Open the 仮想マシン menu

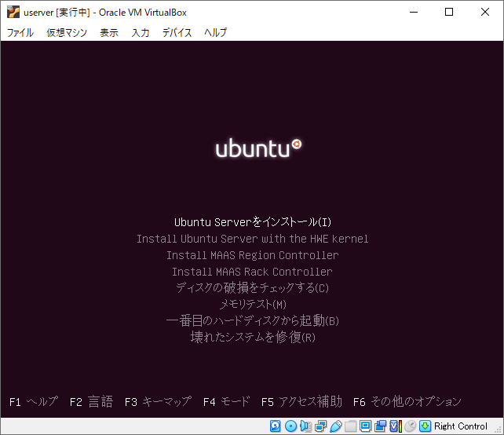click(x=67, y=32)
